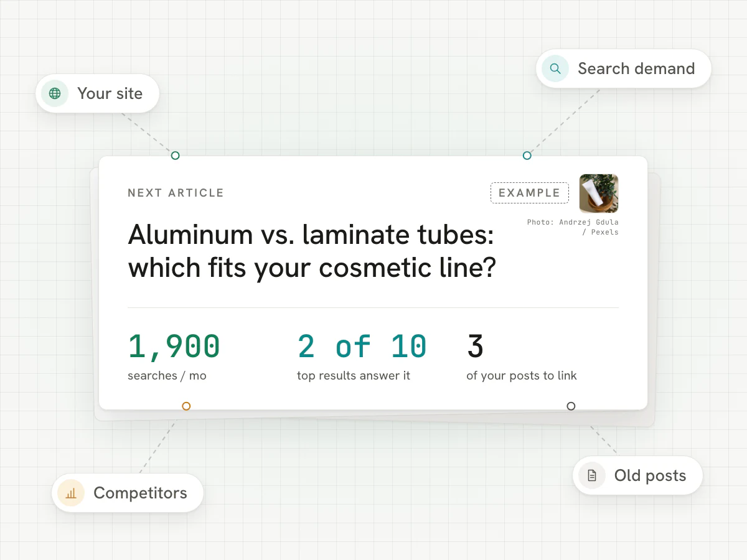Select the Your site label
This screenshot has height=560, width=747.
pyautogui.click(x=110, y=93)
